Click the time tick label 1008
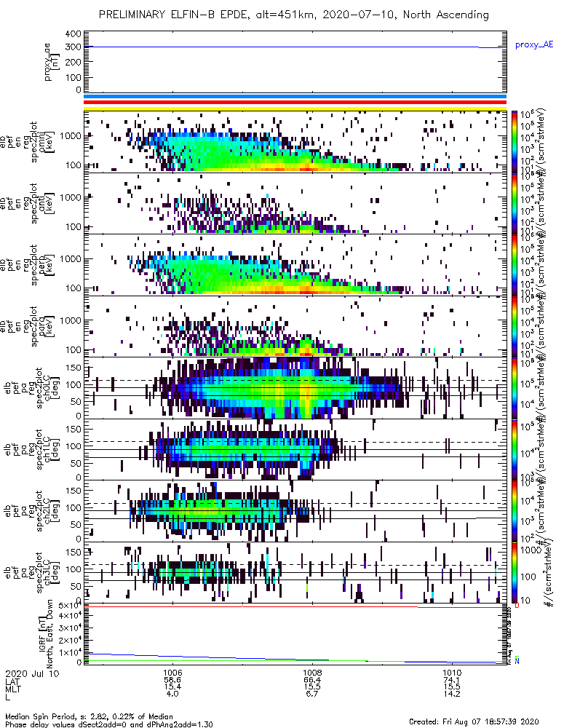Screen dimensions: 564x728 (312, 673)
